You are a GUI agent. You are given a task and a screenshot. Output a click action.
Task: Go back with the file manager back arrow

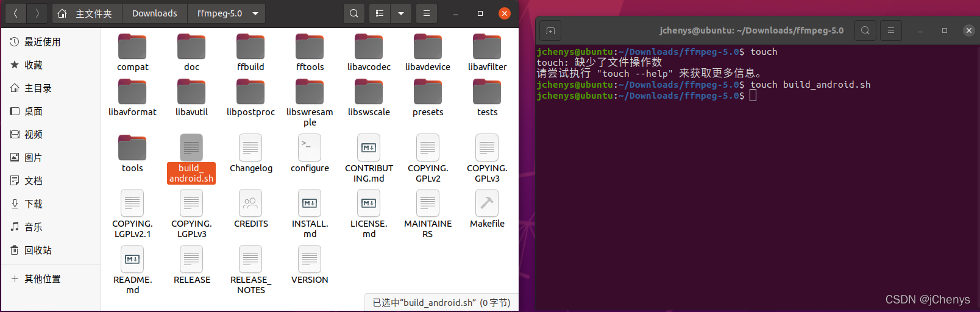15,13
